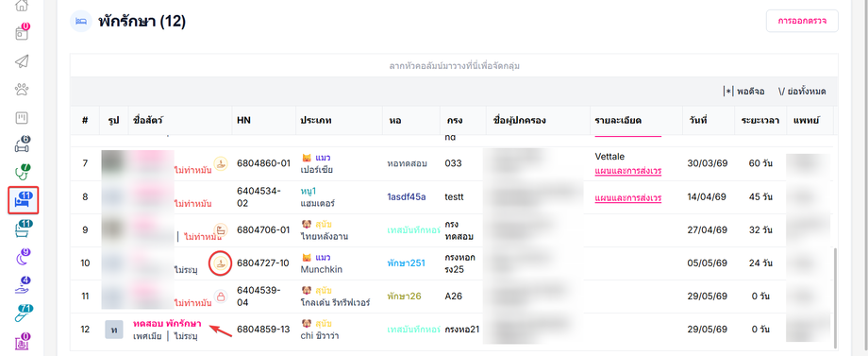
Task: Open the paw print sidebar icon
Action: coord(22,89)
